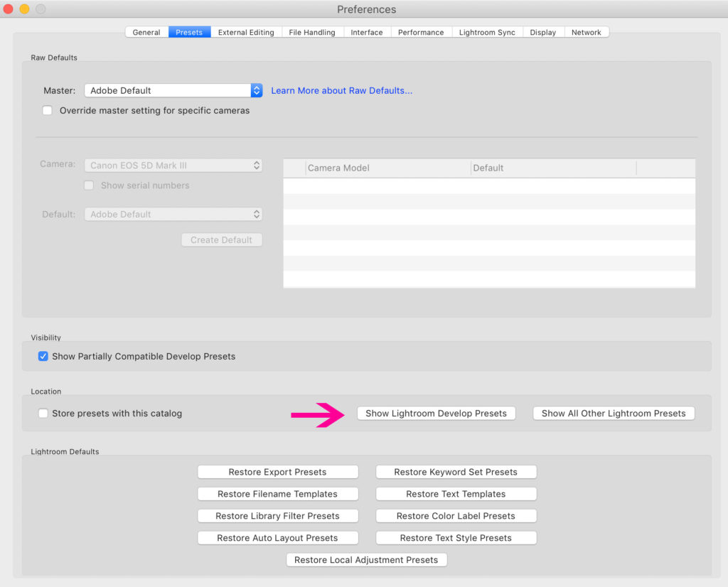Click Show Lightroom Develop Presets button
728x587 pixels.
coord(436,414)
